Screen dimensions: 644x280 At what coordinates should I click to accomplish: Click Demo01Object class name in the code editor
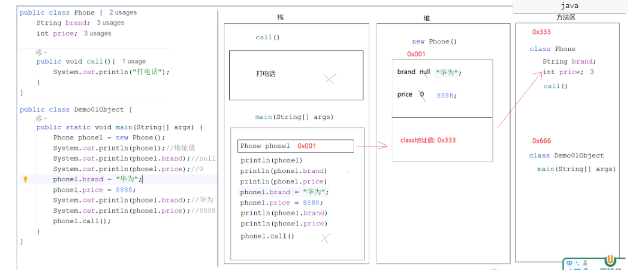click(x=100, y=110)
